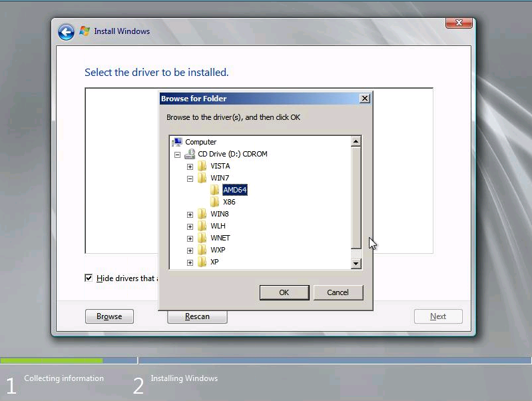Collapse the WIN7 folder

tap(190, 179)
